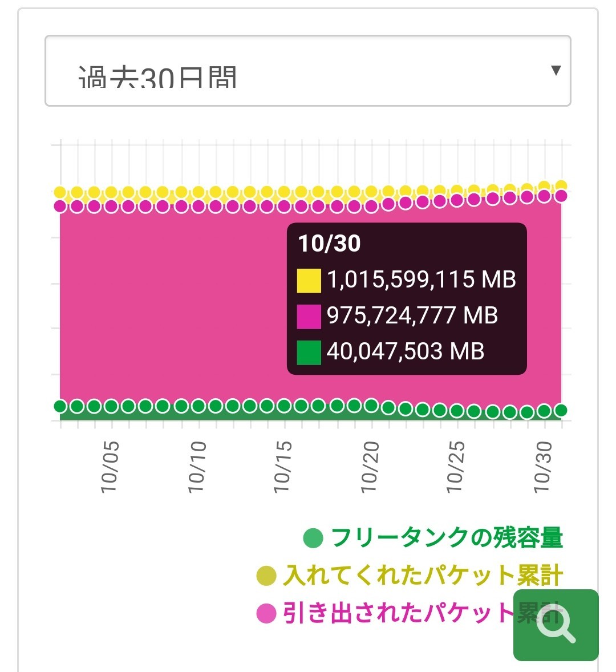The height and width of the screenshot is (672, 616).
Task: Click the 10/05 axis date label
Action: tap(110, 467)
